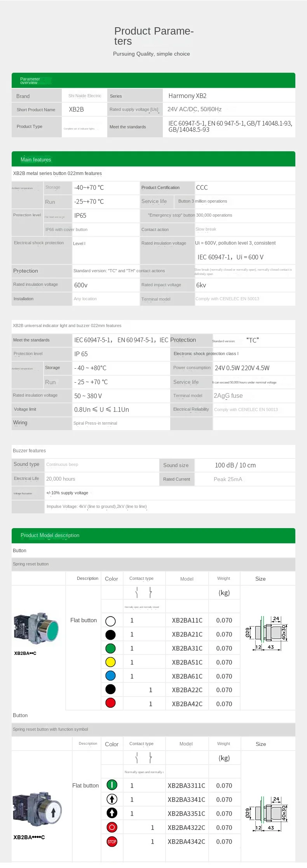The height and width of the screenshot is (868, 307).
Task: Click the XB2BA3351C model cell
Action: (x=187, y=814)
